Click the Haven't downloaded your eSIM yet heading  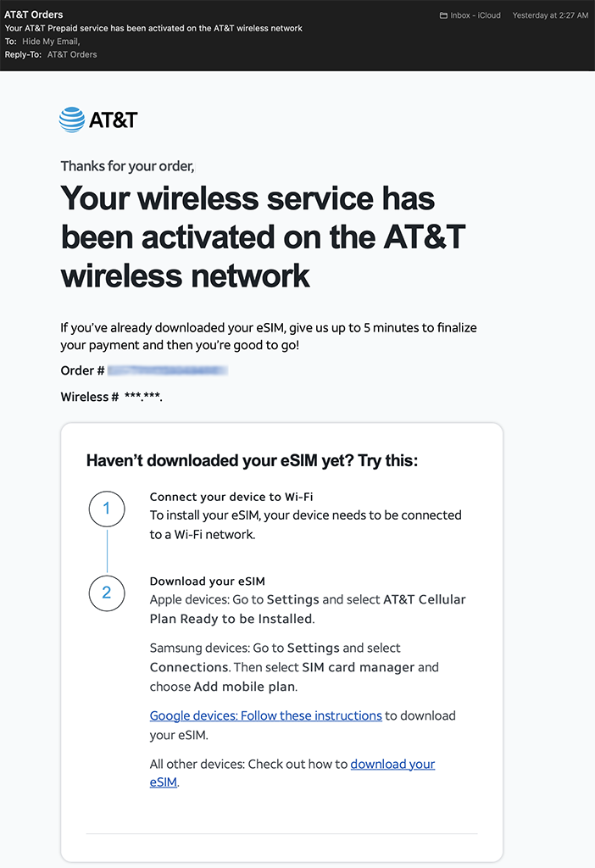[252, 460]
